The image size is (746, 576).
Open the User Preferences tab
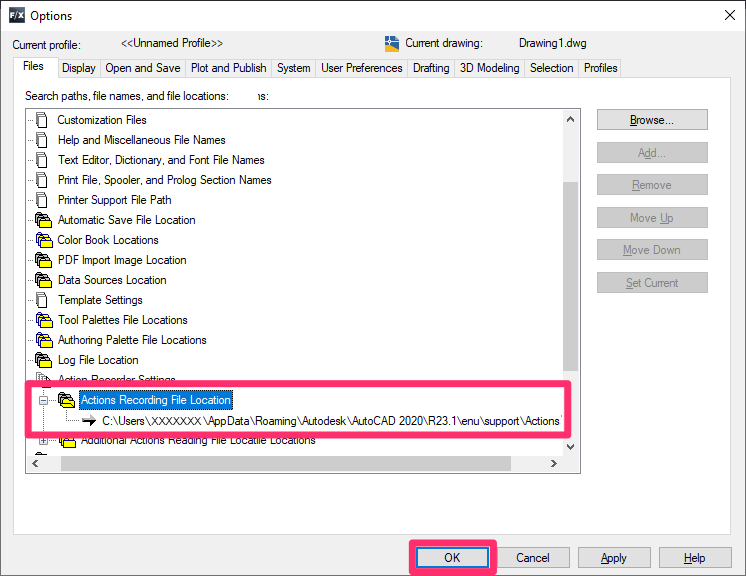(362, 68)
